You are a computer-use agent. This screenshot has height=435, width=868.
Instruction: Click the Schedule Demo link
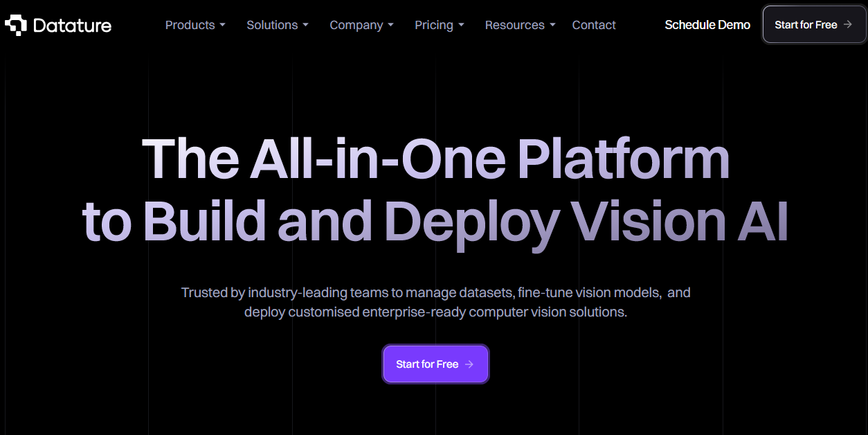pos(707,25)
